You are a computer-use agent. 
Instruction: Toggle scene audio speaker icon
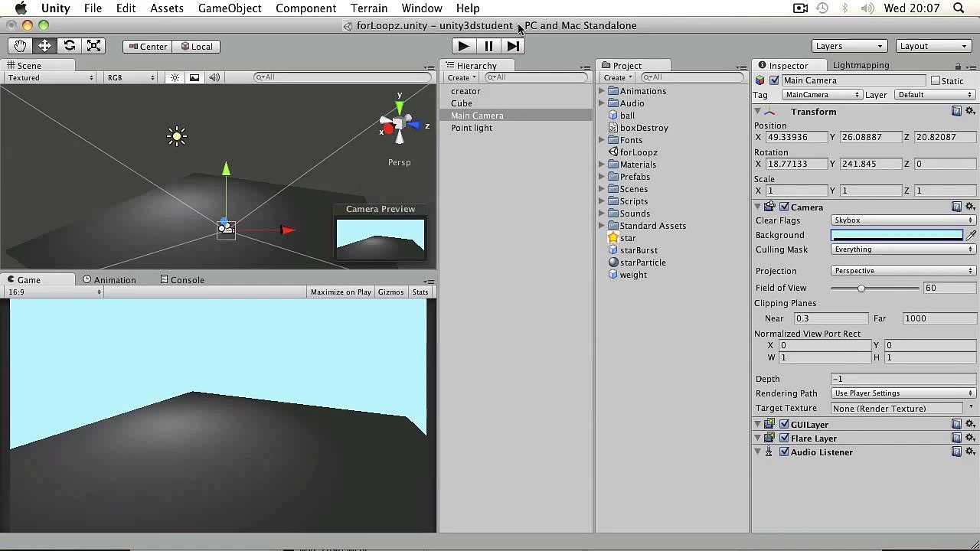[214, 77]
